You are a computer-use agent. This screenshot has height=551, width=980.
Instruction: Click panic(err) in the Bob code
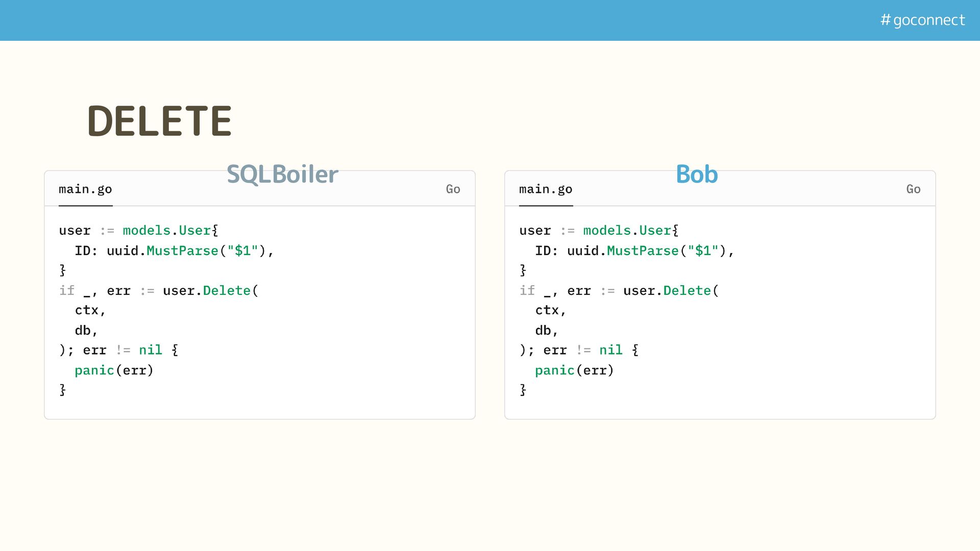(574, 370)
